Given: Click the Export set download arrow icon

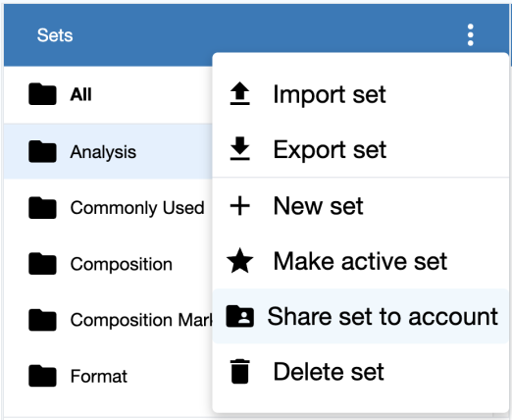Looking at the screenshot, I should (x=239, y=149).
